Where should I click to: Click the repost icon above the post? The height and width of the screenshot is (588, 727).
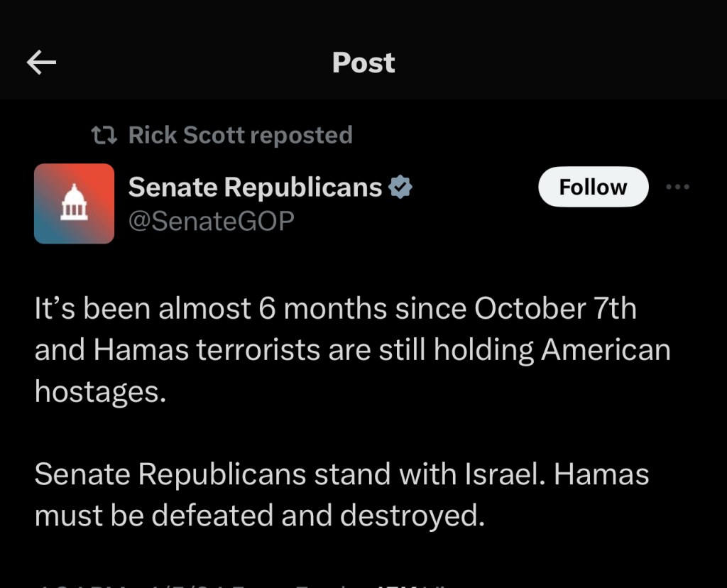[106, 134]
